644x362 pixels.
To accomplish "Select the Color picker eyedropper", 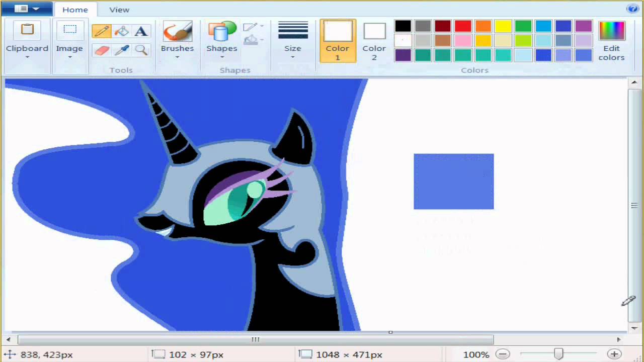I will 121,50.
